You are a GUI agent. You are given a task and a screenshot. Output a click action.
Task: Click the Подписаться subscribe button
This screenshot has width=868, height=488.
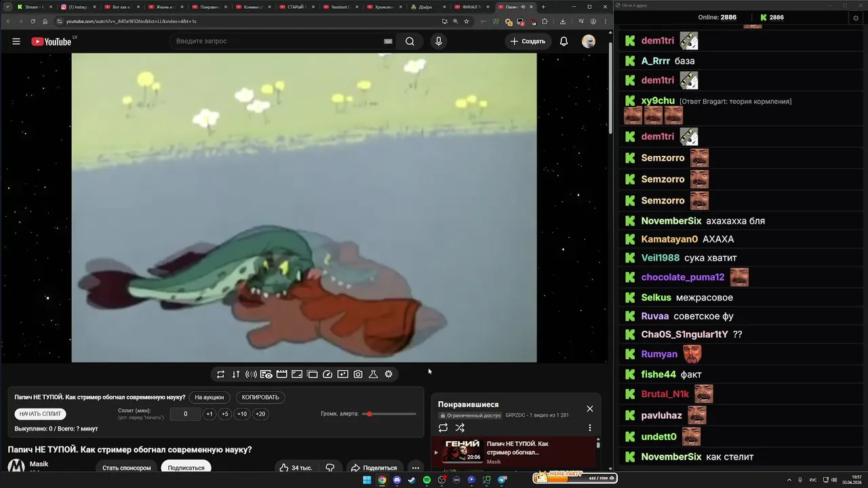pos(186,468)
